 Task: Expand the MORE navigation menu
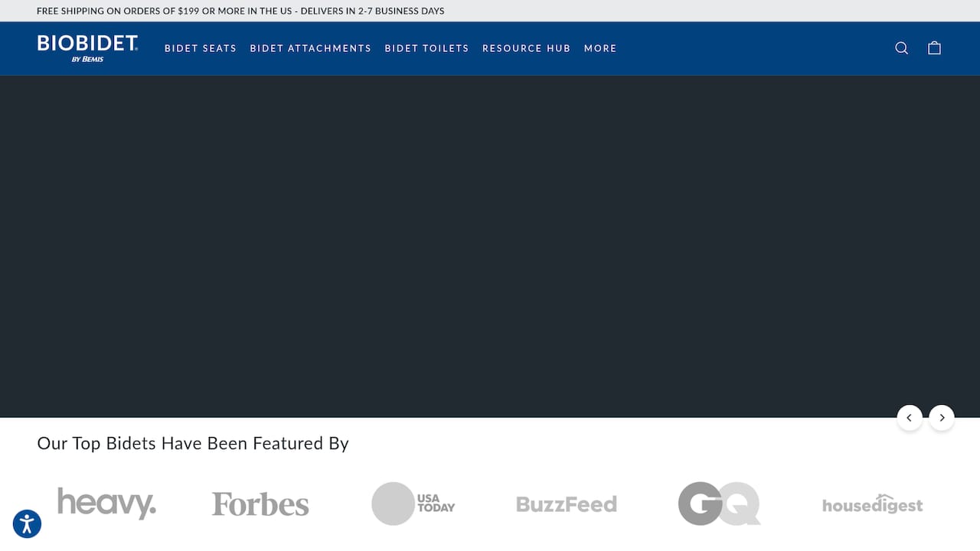(x=600, y=48)
